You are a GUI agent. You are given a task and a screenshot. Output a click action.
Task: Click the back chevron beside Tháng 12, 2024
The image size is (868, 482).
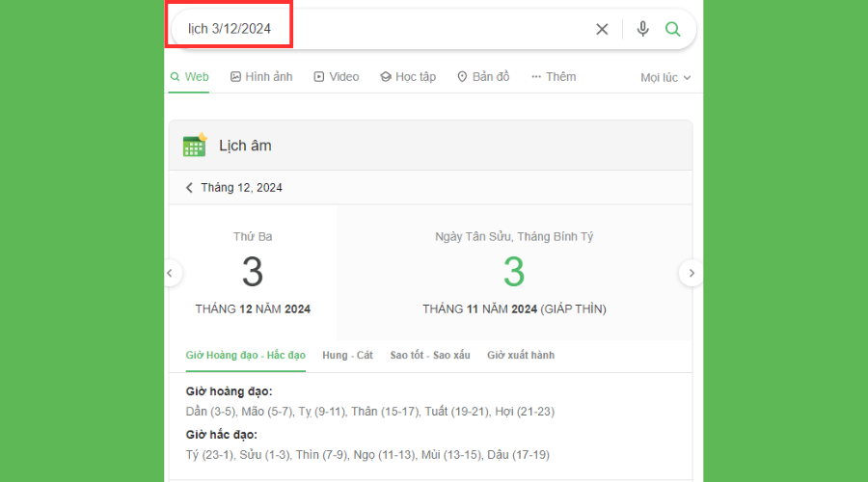pos(189,188)
